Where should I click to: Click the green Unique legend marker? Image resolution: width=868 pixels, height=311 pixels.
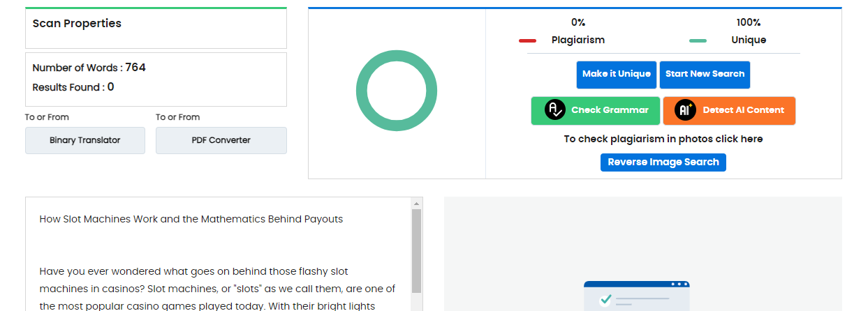coord(698,40)
